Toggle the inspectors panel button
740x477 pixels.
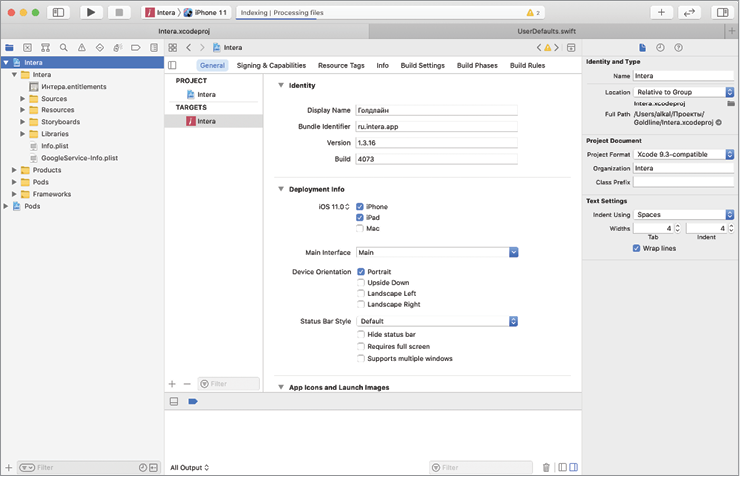(721, 12)
